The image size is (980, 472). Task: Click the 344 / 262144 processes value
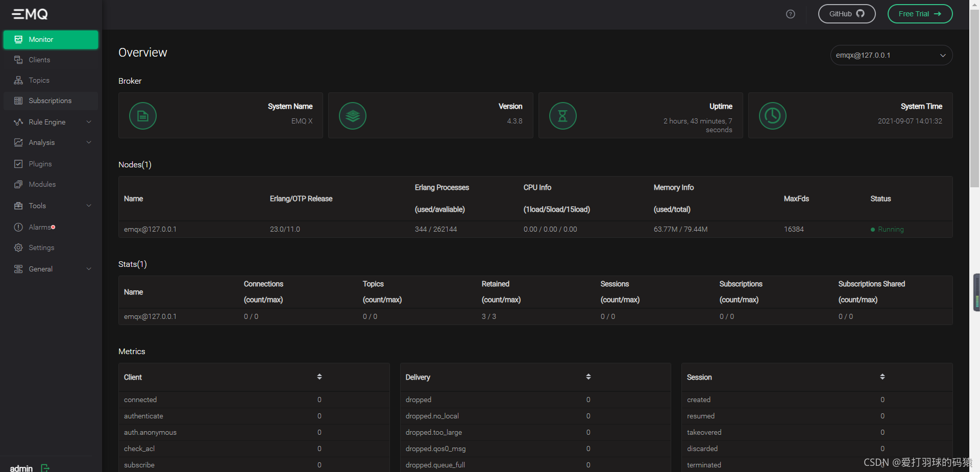pos(436,229)
